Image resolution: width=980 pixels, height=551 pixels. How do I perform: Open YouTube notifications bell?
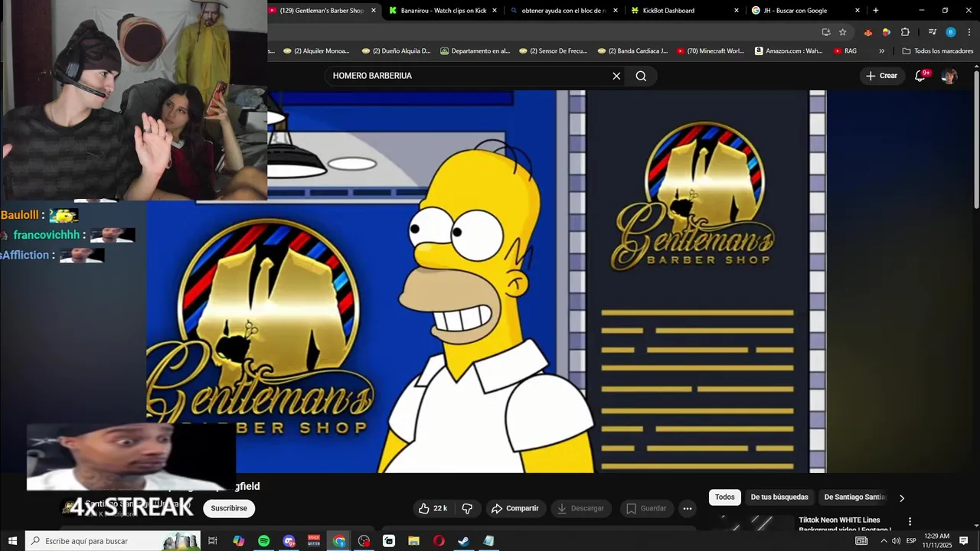click(x=920, y=76)
